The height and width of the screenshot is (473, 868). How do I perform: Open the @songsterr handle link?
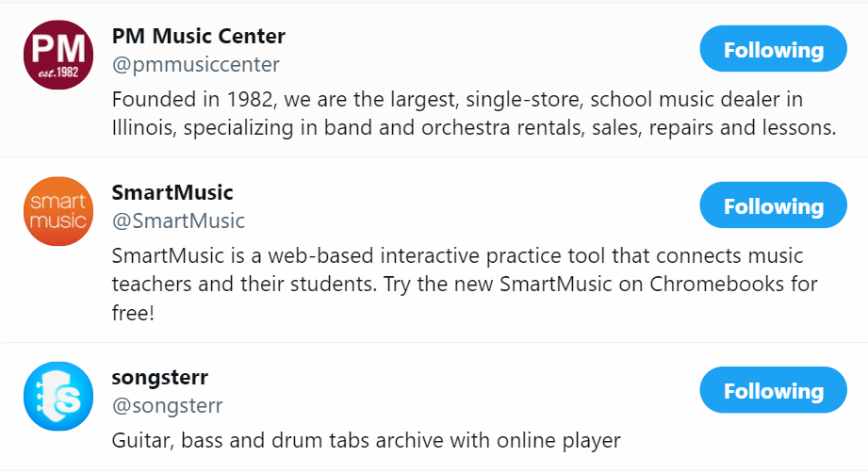point(167,406)
